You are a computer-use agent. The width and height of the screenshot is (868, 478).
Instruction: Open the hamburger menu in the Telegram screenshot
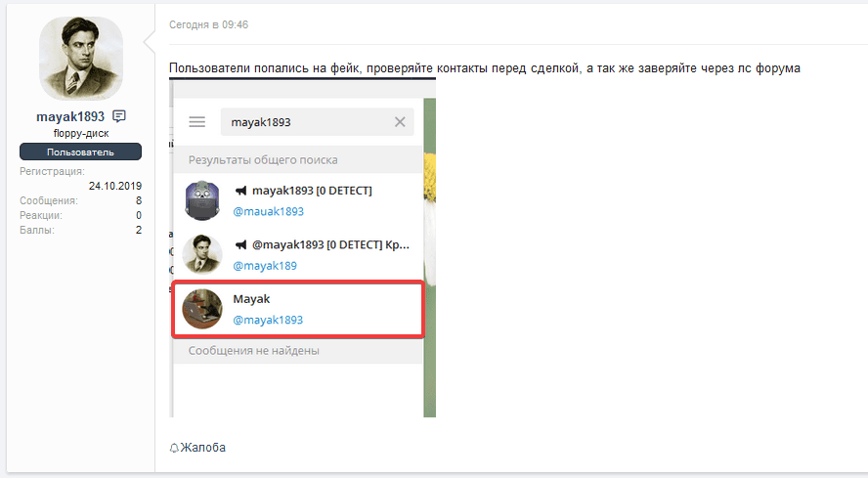pyautogui.click(x=197, y=122)
